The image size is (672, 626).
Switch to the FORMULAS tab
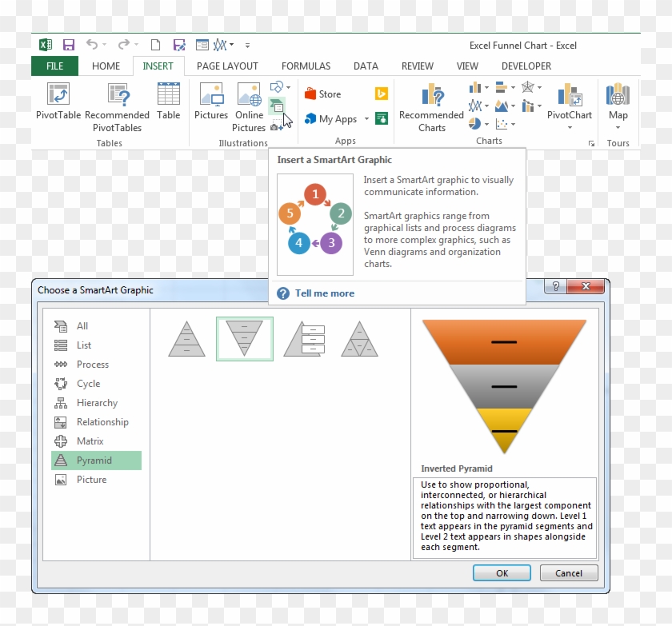pyautogui.click(x=306, y=66)
